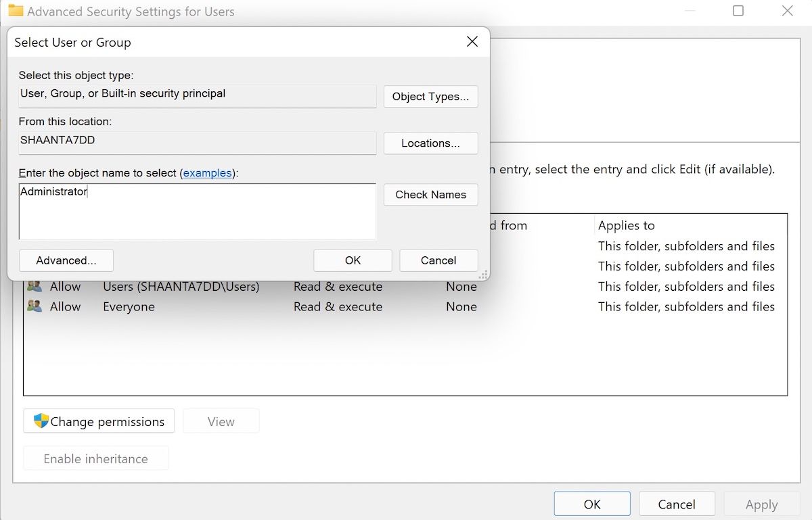The image size is (812, 520).
Task: Select the Everyone permission entry
Action: click(405, 307)
